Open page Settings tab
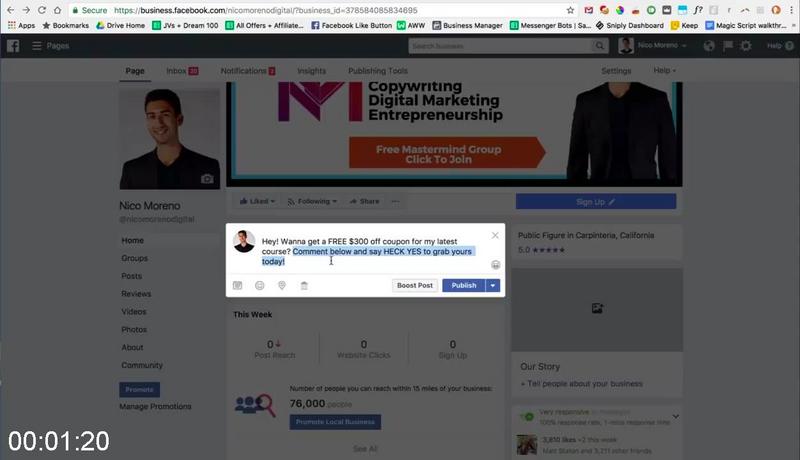The height and width of the screenshot is (460, 800). point(616,71)
